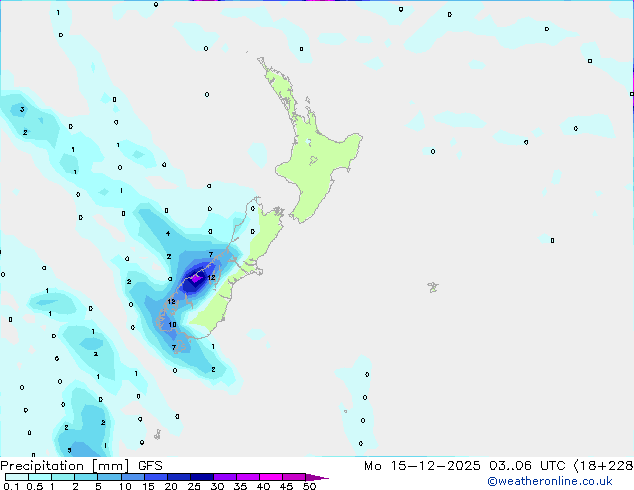This screenshot has height=490, width=634.
Task: Select the 35–40 mm legend color swatch
Action: pos(247,477)
